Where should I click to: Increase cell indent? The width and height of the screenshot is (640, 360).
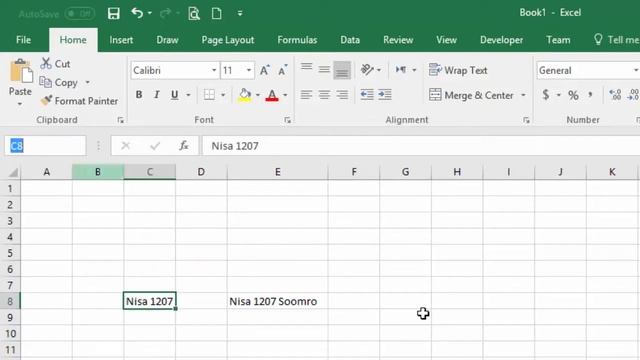[385, 95]
